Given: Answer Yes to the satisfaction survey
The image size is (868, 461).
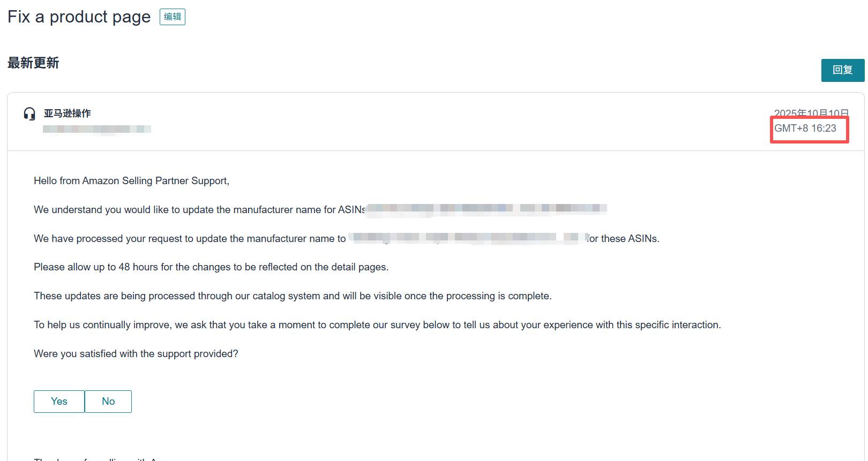Looking at the screenshot, I should (x=59, y=402).
